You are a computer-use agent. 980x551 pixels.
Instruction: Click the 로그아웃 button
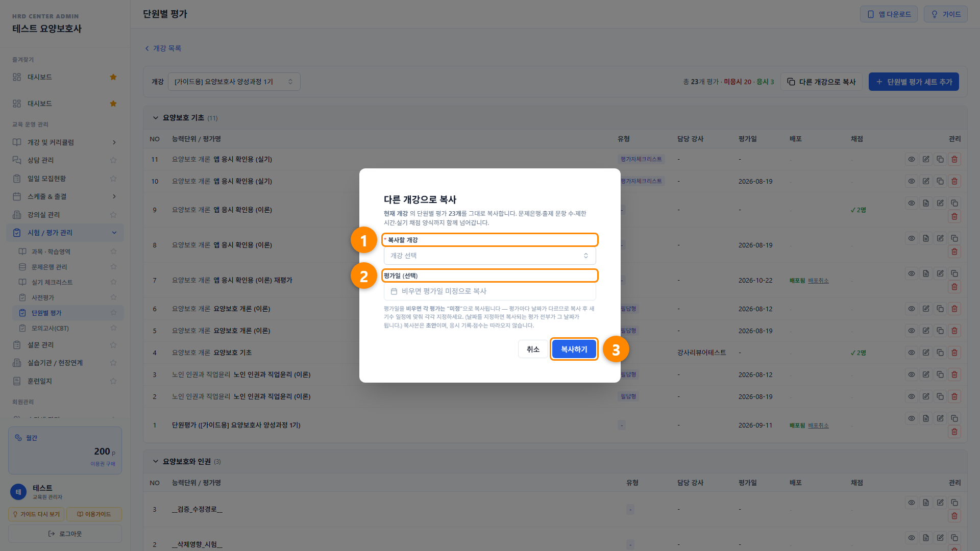point(65,534)
